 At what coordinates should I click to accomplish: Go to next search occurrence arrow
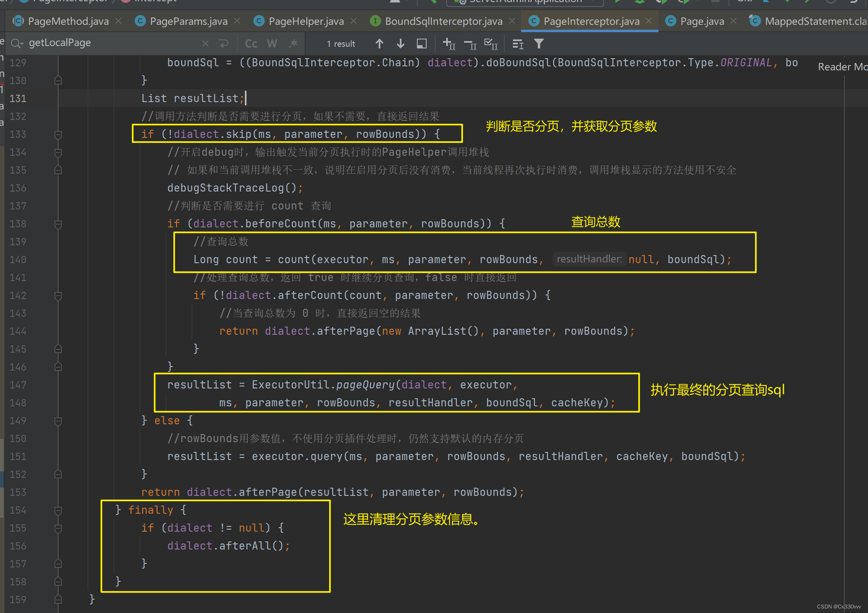400,44
